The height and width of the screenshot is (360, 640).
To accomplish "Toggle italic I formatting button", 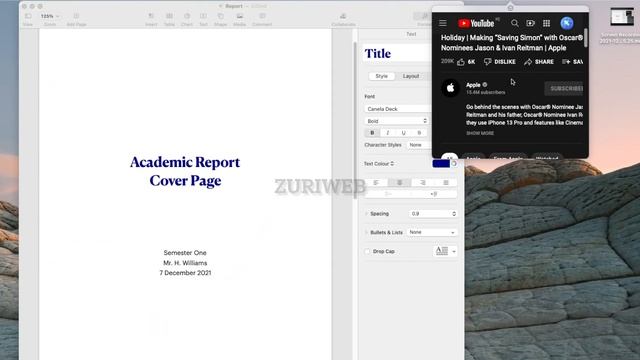I will click(x=387, y=133).
